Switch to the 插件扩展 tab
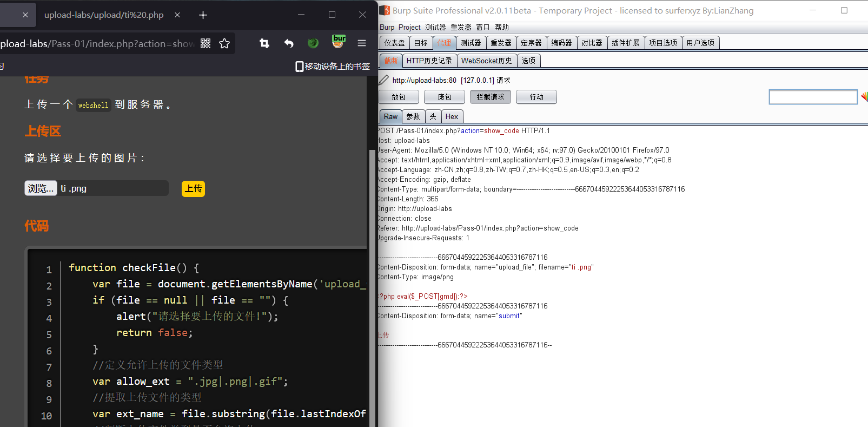Image resolution: width=868 pixels, height=427 pixels. point(626,43)
